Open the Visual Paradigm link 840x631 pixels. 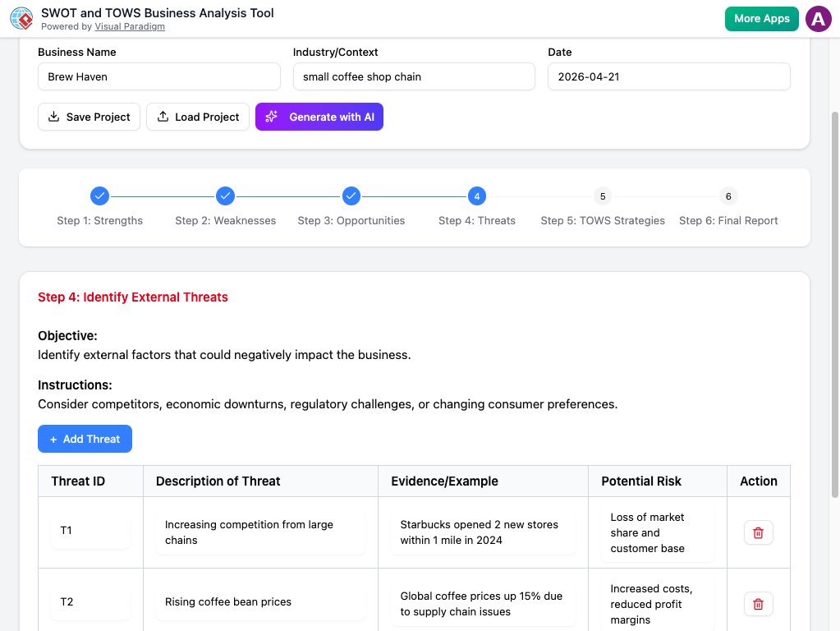[130, 25]
